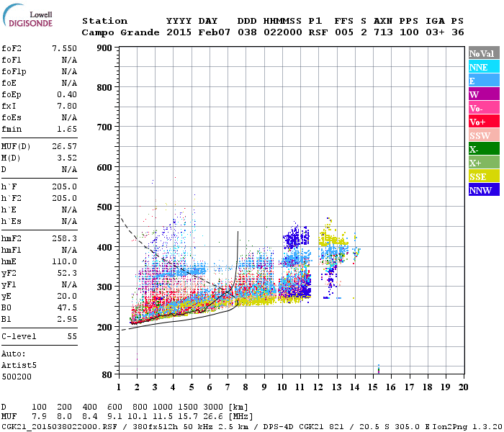Click the yF2 value 52.3
Image resolution: width=504 pixels, height=432 pixels.
click(x=67, y=273)
